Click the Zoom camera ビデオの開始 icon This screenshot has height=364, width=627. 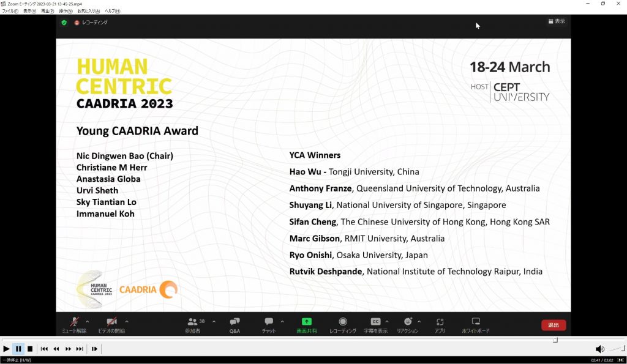[111, 321]
